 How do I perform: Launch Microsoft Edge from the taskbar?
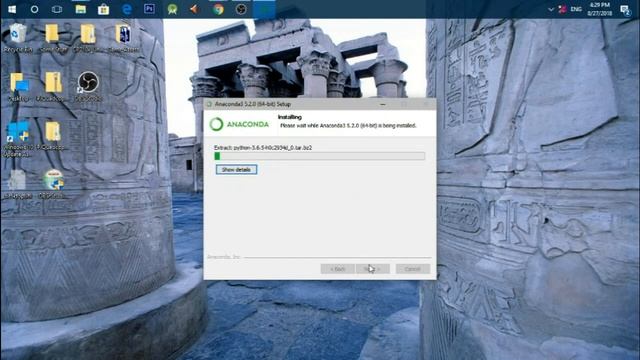coord(127,9)
